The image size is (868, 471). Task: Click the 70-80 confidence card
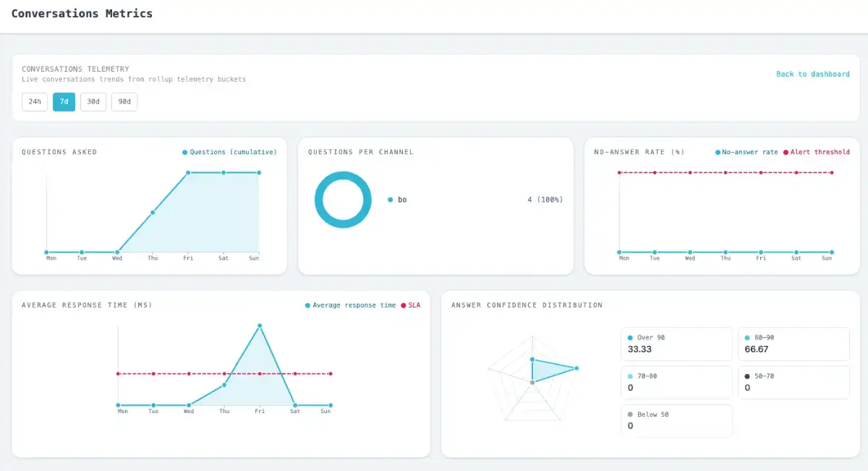click(x=676, y=382)
